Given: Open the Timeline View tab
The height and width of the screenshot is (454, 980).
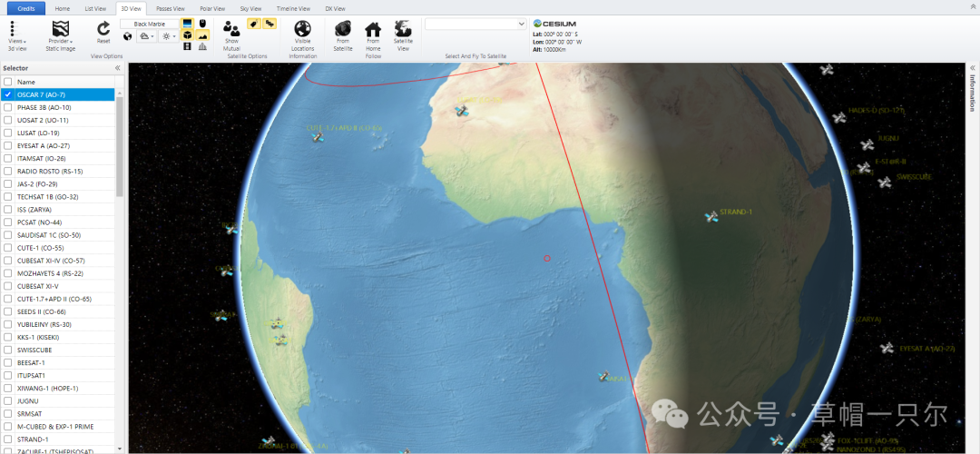Looking at the screenshot, I should pos(294,9).
